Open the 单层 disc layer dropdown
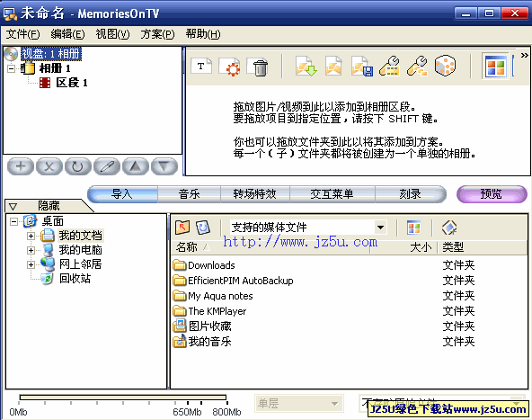 click(299, 404)
